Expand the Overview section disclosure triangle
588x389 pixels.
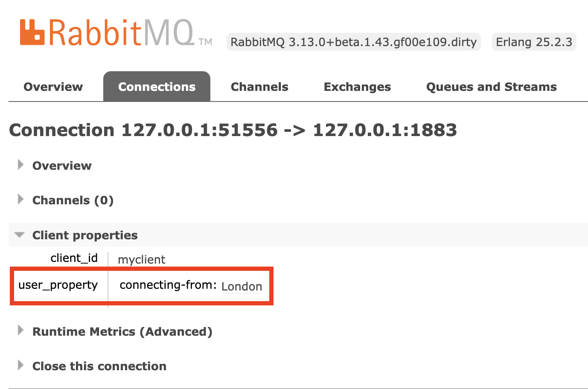pyautogui.click(x=20, y=165)
